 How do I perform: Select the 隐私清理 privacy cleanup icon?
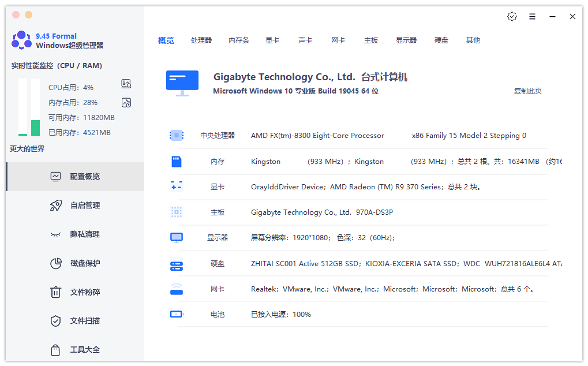[56, 234]
